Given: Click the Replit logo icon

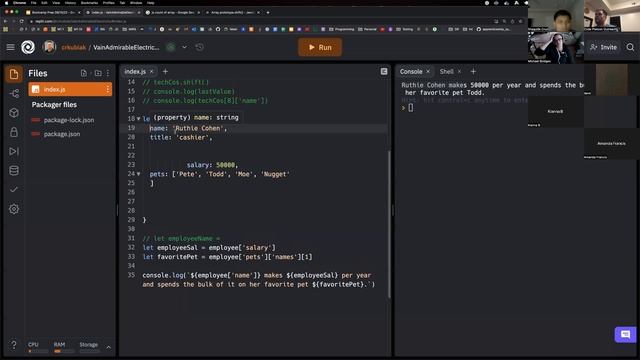Looking at the screenshot, I should [x=28, y=47].
